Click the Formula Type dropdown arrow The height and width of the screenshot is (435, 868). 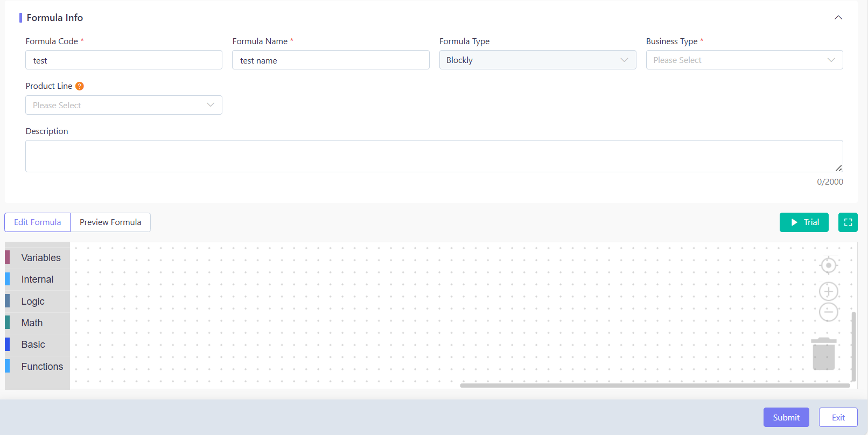tap(625, 60)
